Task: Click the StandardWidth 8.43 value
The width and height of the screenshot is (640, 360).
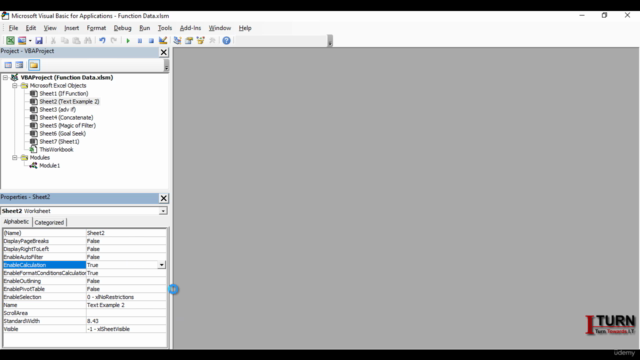Action: [126, 321]
